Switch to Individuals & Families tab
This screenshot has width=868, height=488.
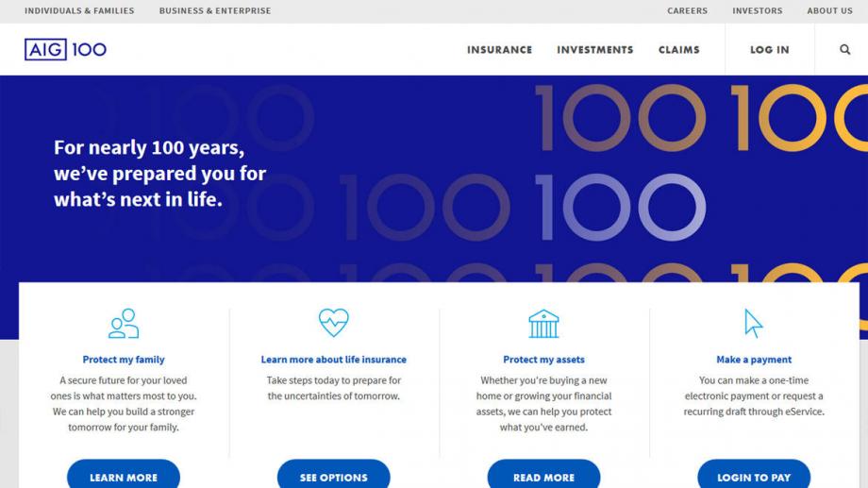click(x=79, y=11)
